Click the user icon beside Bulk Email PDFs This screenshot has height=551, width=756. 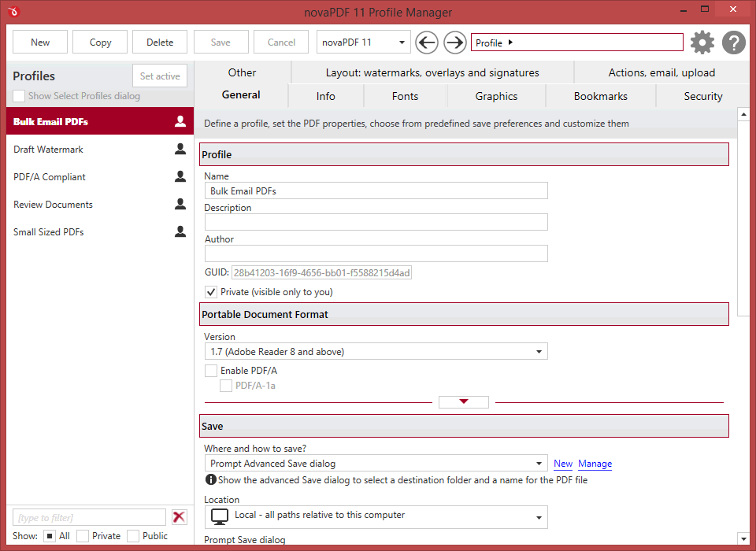click(x=180, y=121)
